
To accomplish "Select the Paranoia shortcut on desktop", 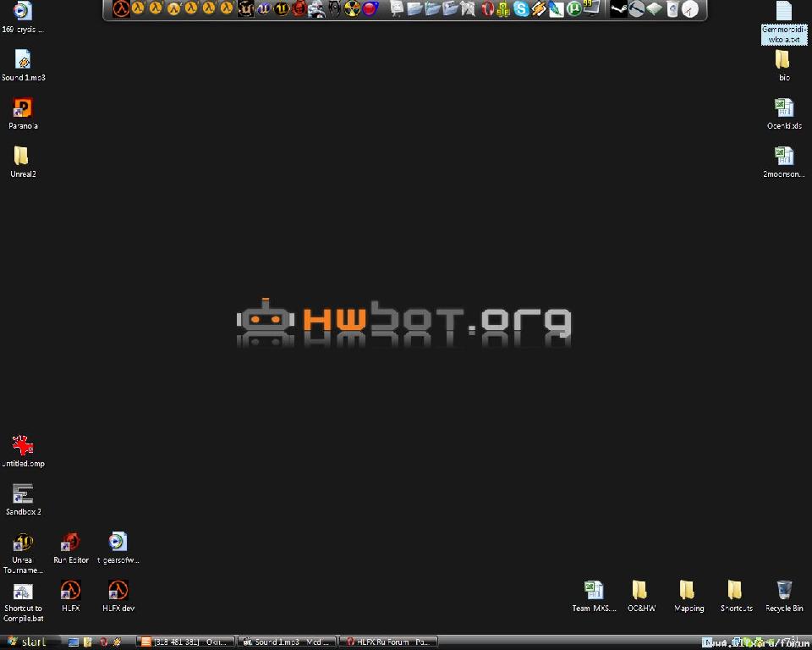I will point(23,114).
